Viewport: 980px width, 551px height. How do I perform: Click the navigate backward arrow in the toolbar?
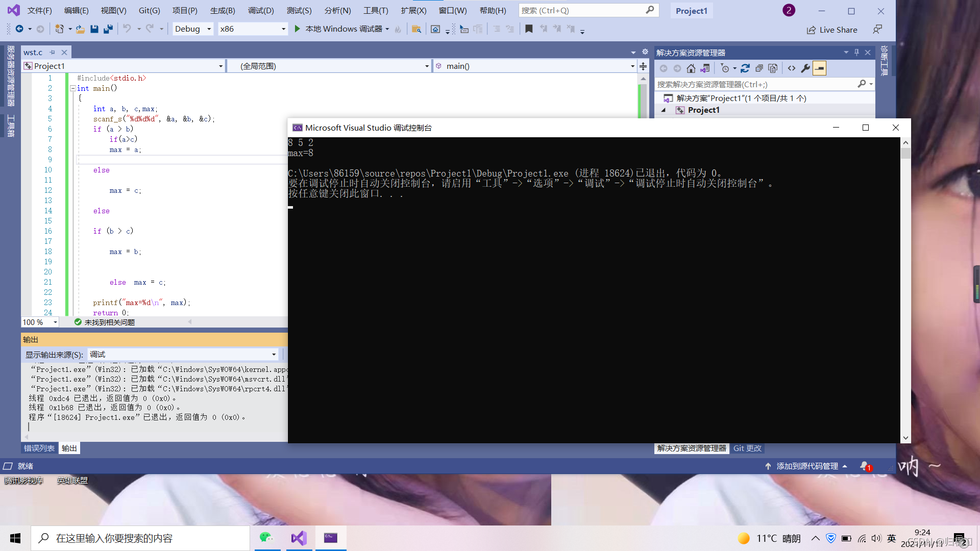pos(19,29)
